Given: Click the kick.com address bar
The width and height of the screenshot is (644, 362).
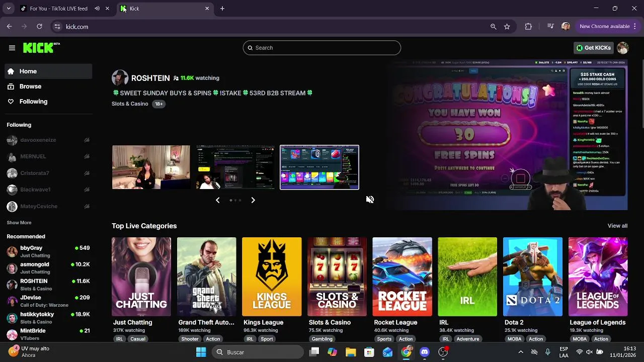Looking at the screenshot, I should pyautogui.click(x=272, y=27).
